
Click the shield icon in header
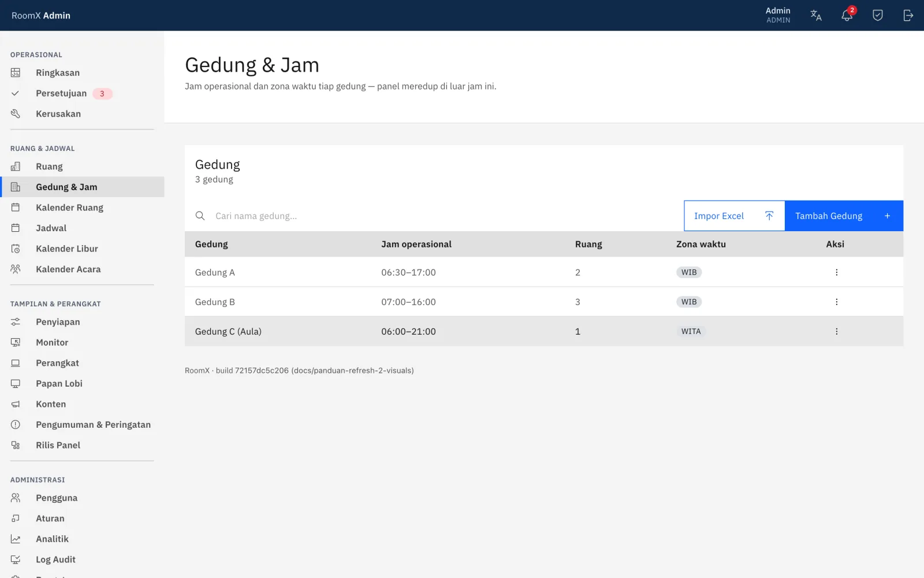click(x=877, y=16)
